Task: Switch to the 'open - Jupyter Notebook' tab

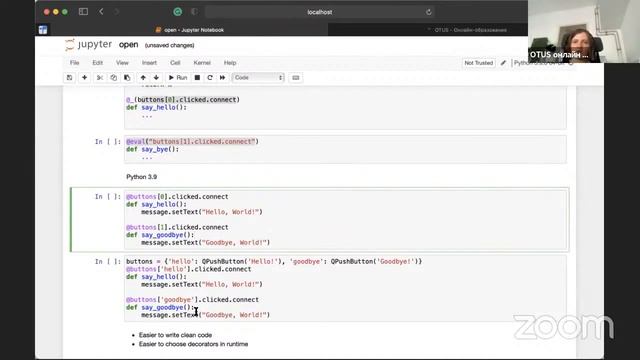Action: pyautogui.click(x=189, y=30)
